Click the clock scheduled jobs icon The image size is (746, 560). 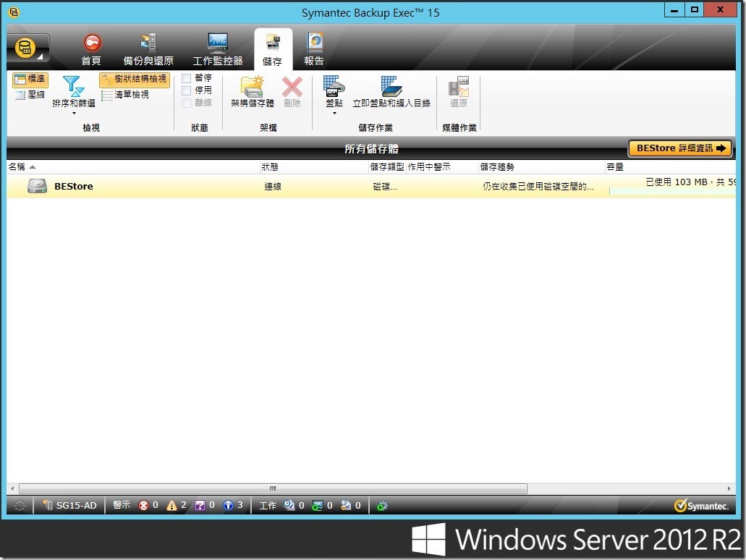pos(289,505)
